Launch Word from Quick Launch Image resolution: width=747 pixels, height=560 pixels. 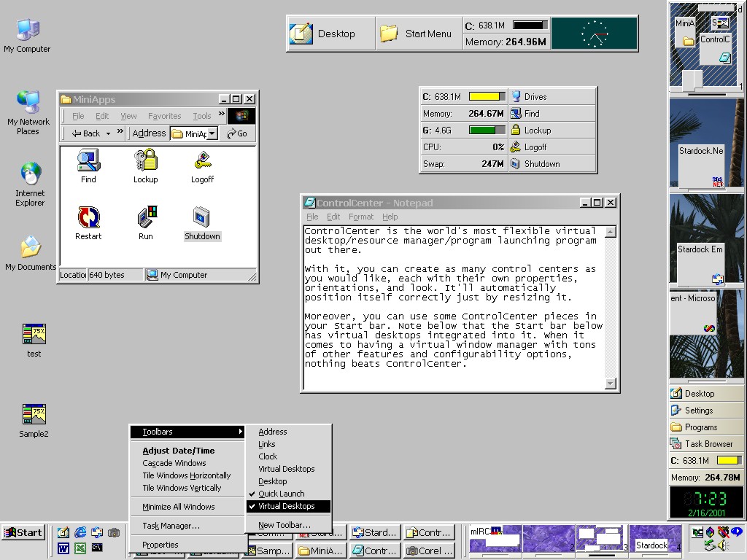coord(63,548)
